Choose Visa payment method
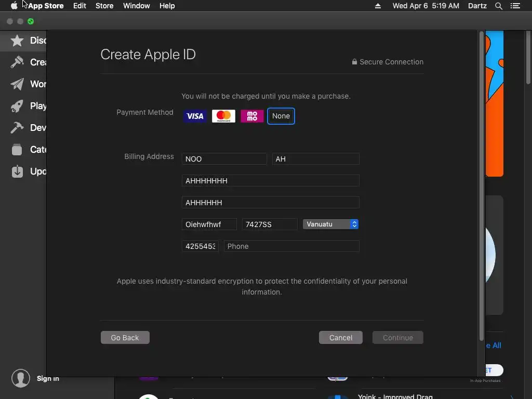Screen dimensions: 532x399 (x=195, y=116)
